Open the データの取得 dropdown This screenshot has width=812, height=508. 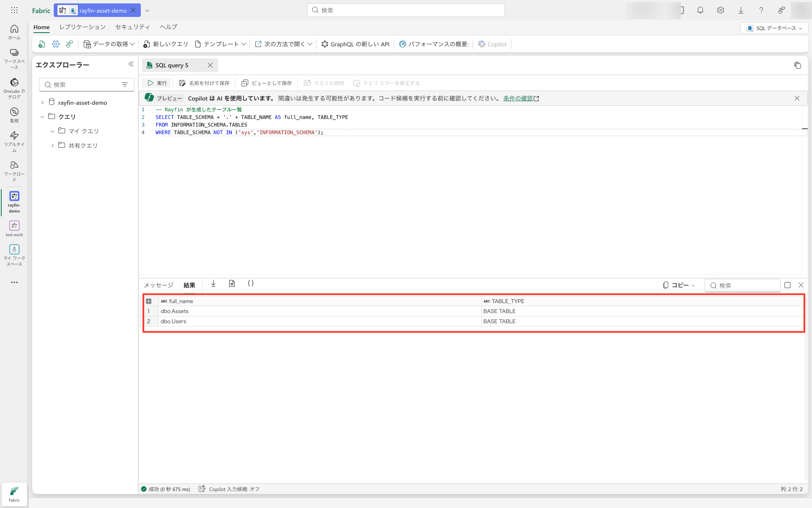(x=109, y=44)
